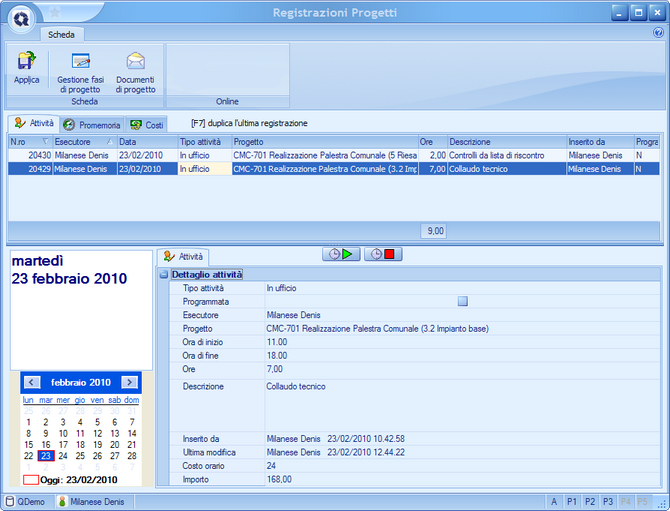Click the A status bar button
This screenshot has height=511, width=670.
click(x=554, y=502)
